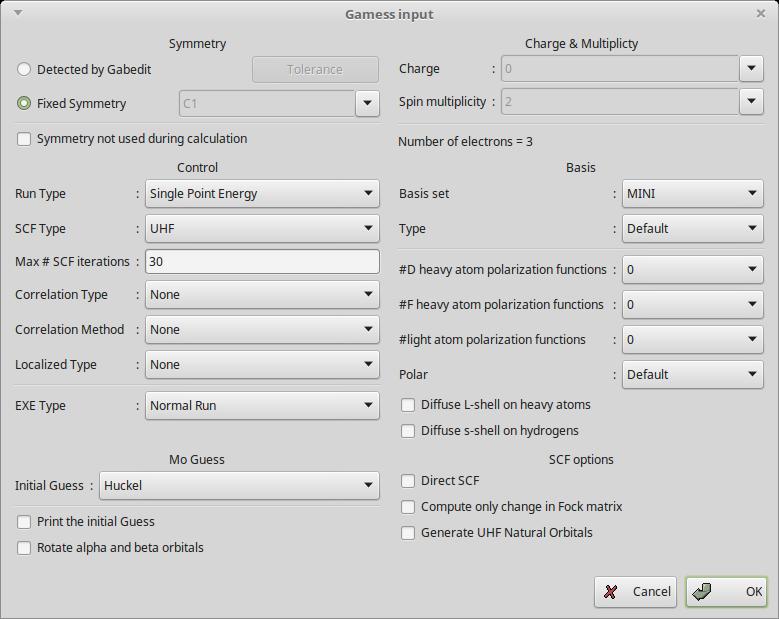Click the window menu arrow in title bar
Viewport: 779px width, 619px height.
click(18, 13)
